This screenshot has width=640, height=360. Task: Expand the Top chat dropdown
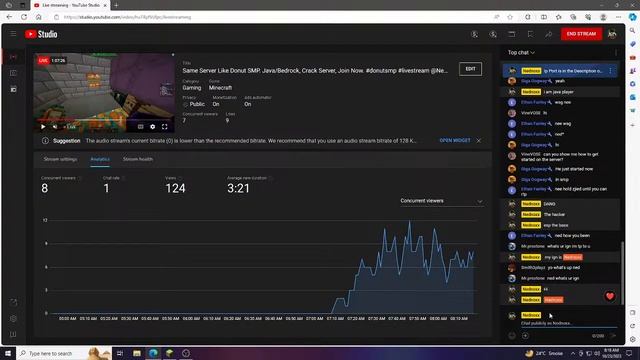coord(521,53)
